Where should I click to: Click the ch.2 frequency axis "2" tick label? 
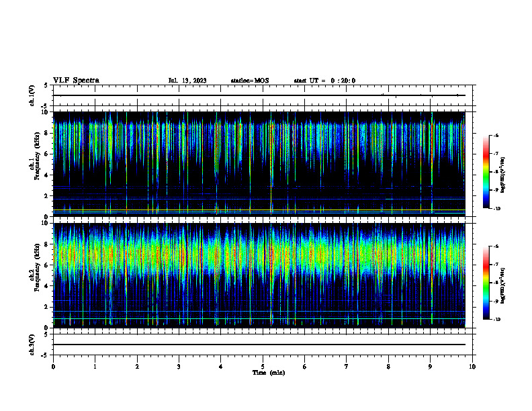(x=46, y=307)
